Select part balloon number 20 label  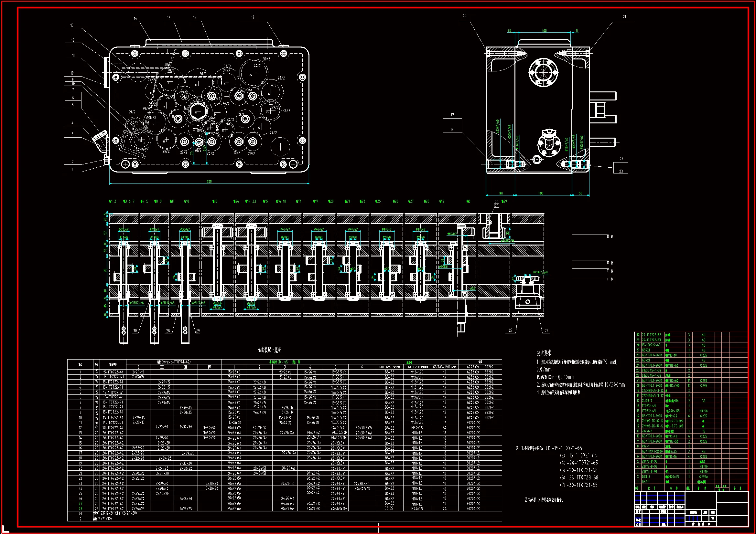point(465,16)
